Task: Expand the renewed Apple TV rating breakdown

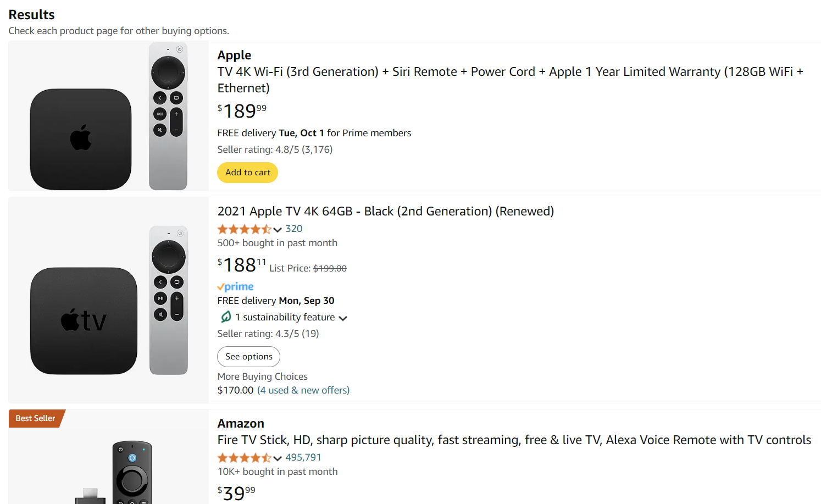Action: pyautogui.click(x=278, y=229)
